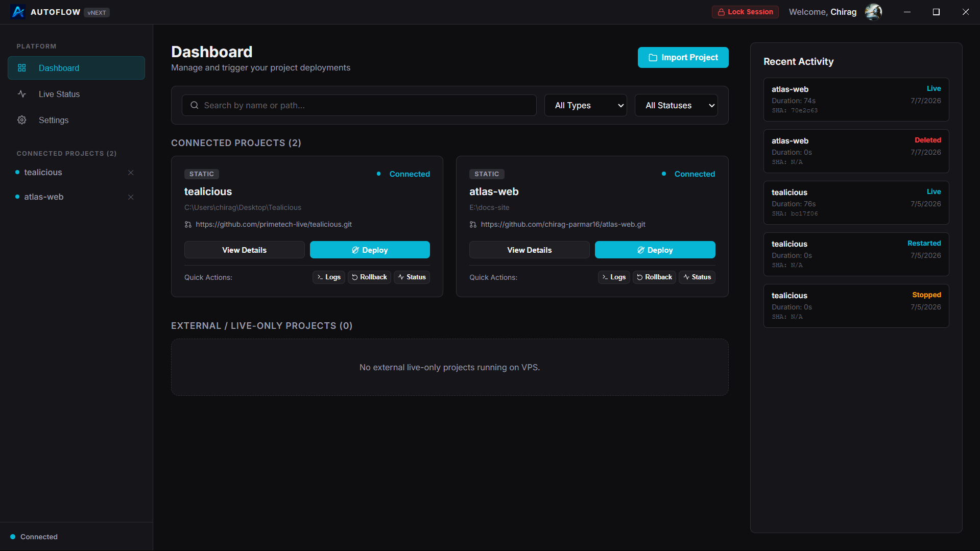980x551 pixels.
Task: Click Welcome, Chirag text
Action: point(823,12)
